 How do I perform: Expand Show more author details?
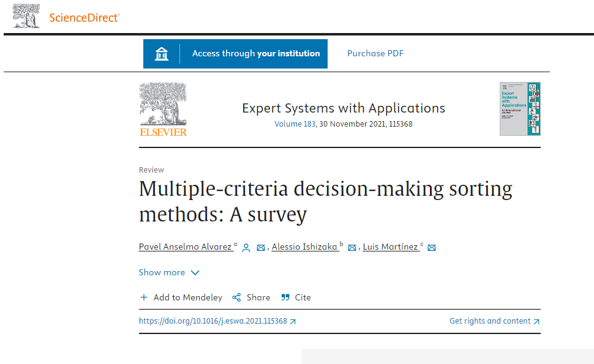pos(162,273)
